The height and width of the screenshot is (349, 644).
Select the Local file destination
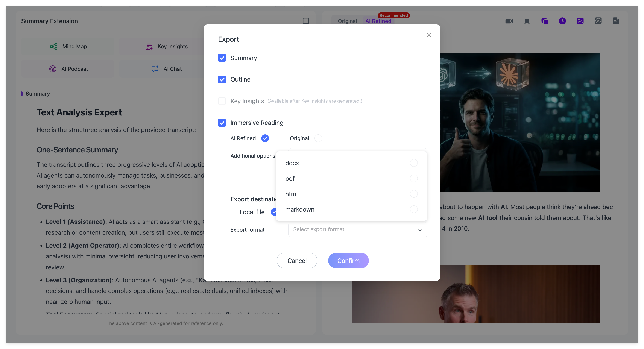point(274,212)
